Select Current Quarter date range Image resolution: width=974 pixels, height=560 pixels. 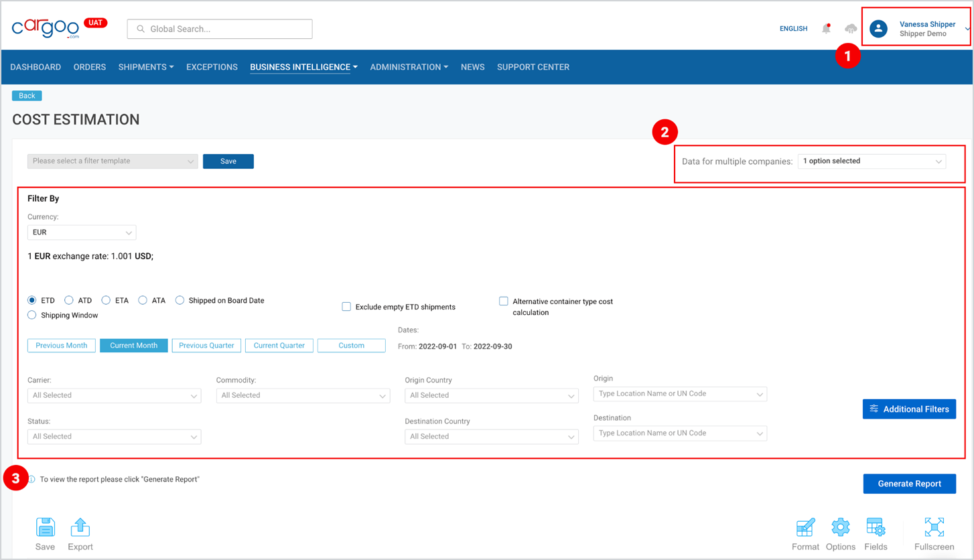click(279, 346)
